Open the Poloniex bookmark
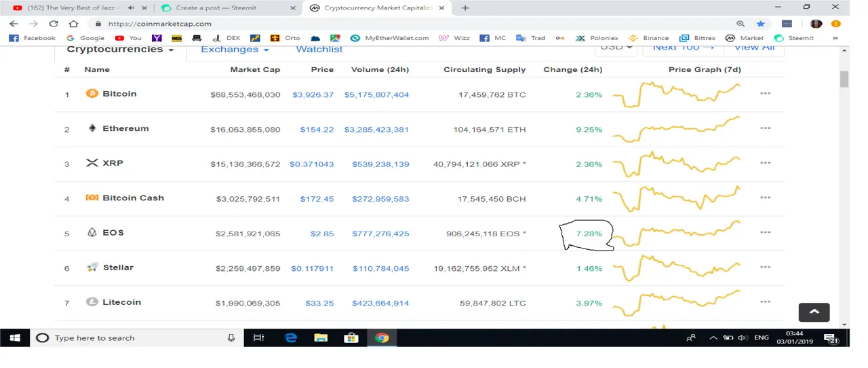 coord(597,38)
